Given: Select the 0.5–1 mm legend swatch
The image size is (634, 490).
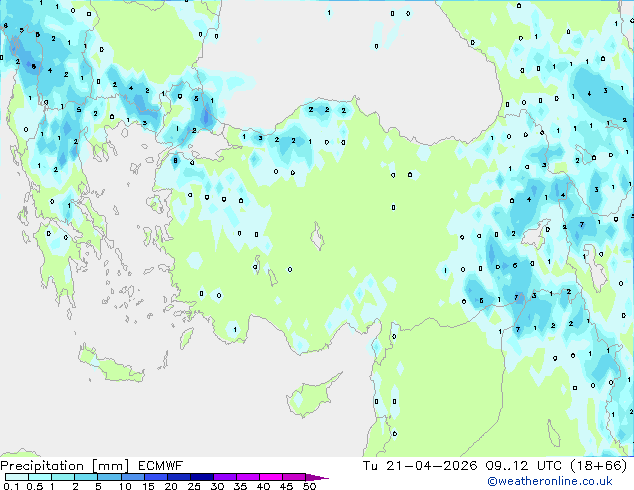Looking at the screenshot, I should pyautogui.click(x=40, y=477).
